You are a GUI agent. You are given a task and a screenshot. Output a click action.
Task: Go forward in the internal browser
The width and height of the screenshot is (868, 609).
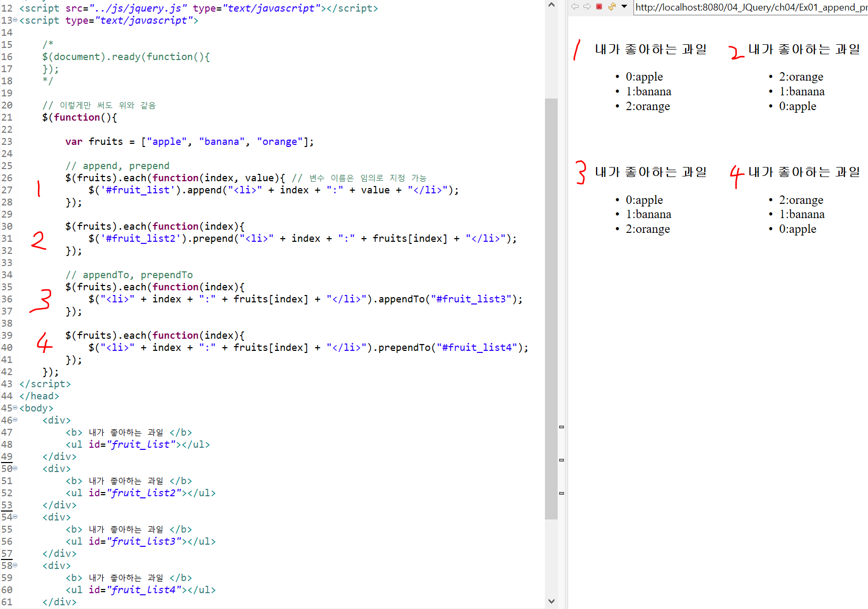587,6
